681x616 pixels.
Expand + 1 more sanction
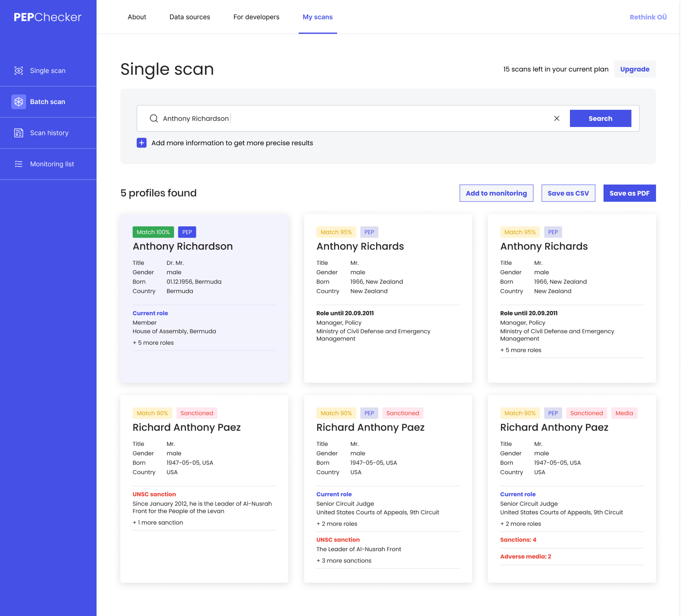pyautogui.click(x=158, y=523)
